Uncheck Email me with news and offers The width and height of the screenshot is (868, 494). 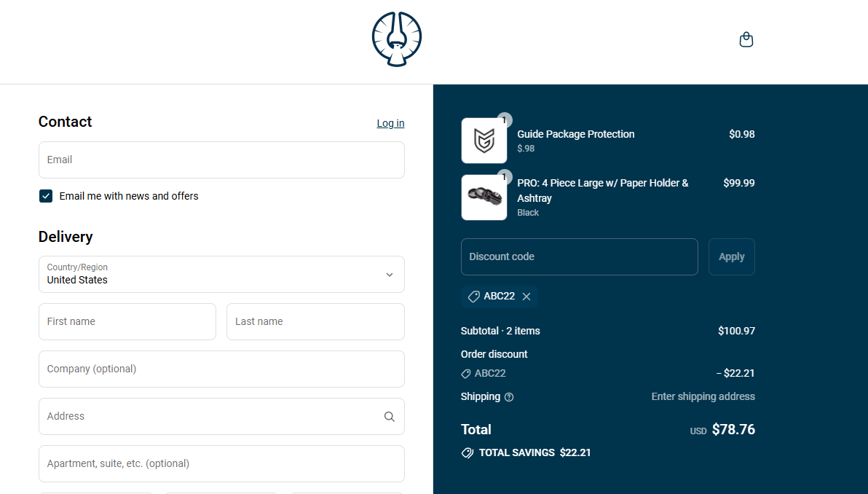pos(46,196)
